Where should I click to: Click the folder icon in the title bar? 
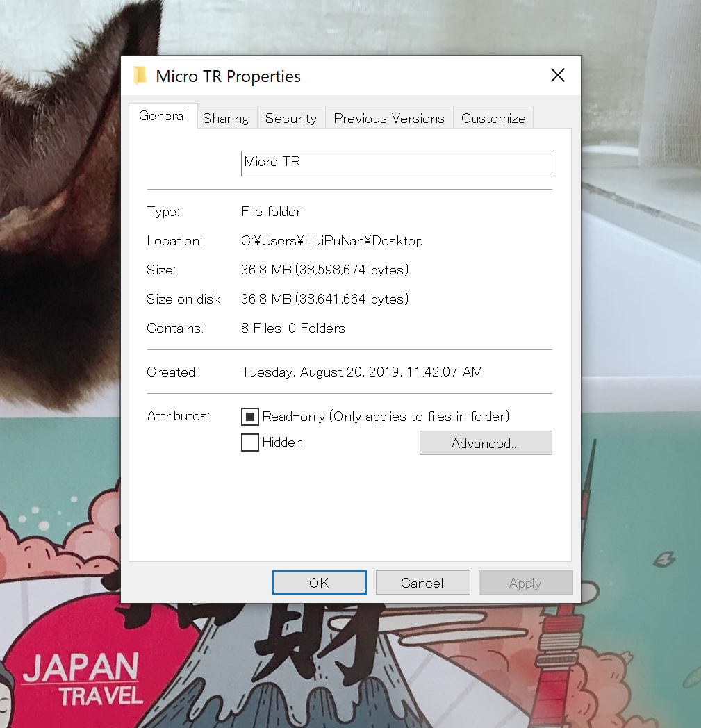tap(140, 76)
